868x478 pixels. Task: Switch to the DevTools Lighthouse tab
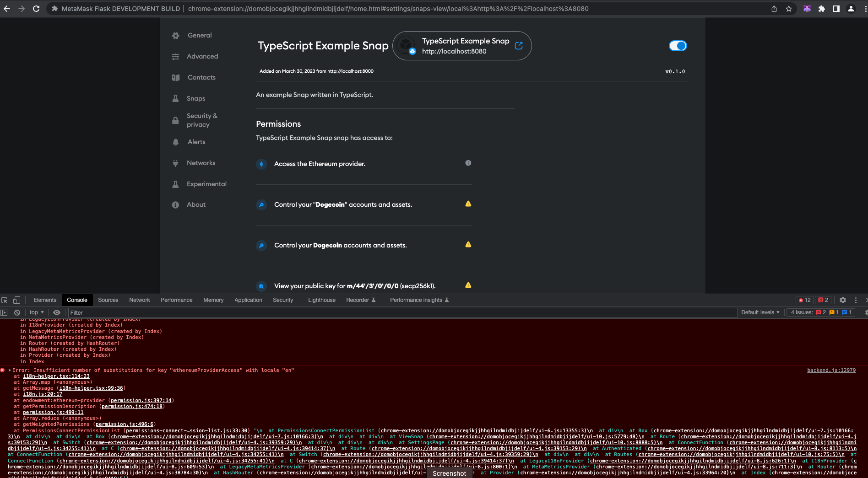tap(322, 300)
